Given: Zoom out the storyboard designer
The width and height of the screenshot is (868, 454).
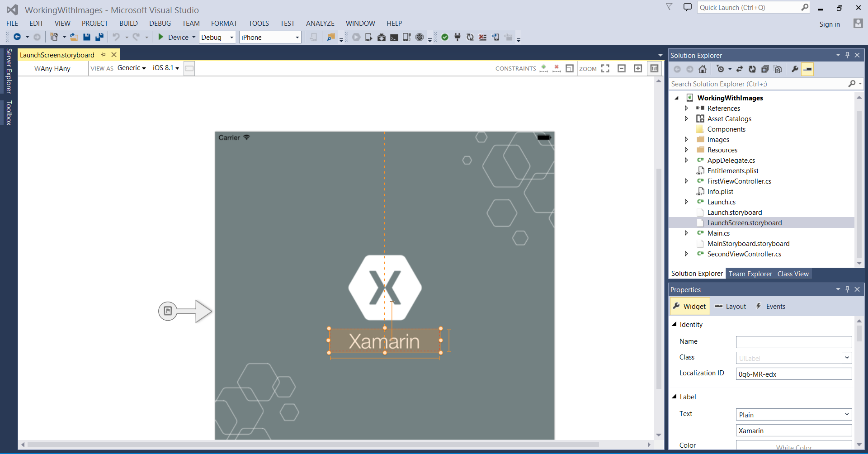Looking at the screenshot, I should click(x=622, y=68).
